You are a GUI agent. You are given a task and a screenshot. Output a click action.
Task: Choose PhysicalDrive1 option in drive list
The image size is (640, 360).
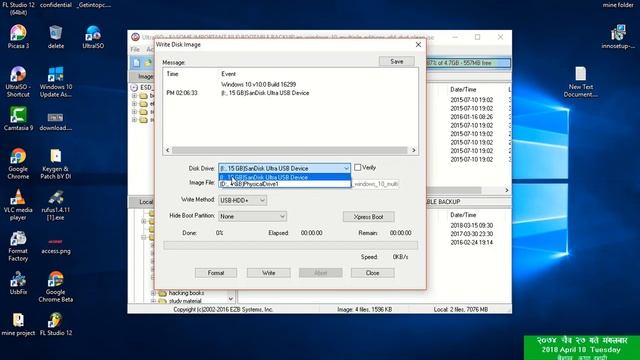tap(284, 184)
